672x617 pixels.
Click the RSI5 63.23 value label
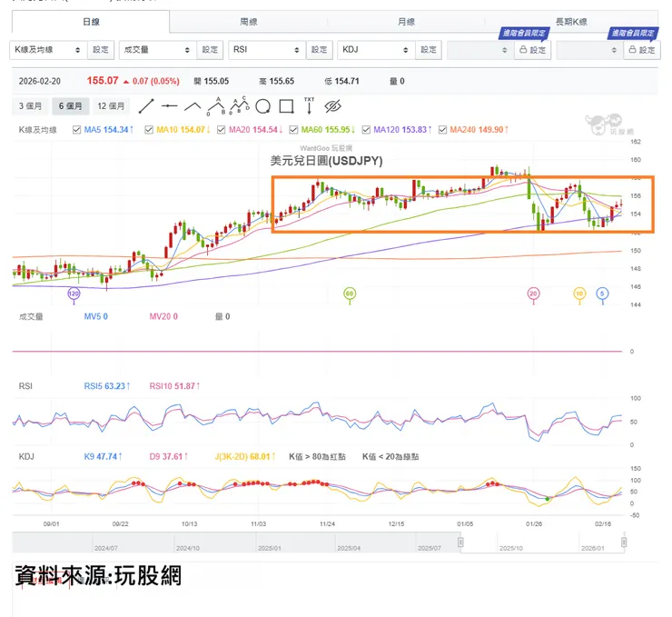[107, 386]
